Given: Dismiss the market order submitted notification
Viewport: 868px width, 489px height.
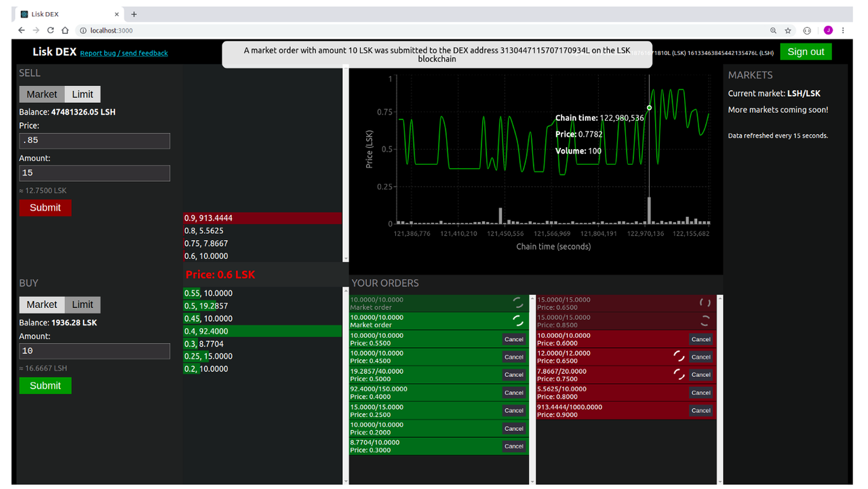Looking at the screenshot, I should (437, 54).
